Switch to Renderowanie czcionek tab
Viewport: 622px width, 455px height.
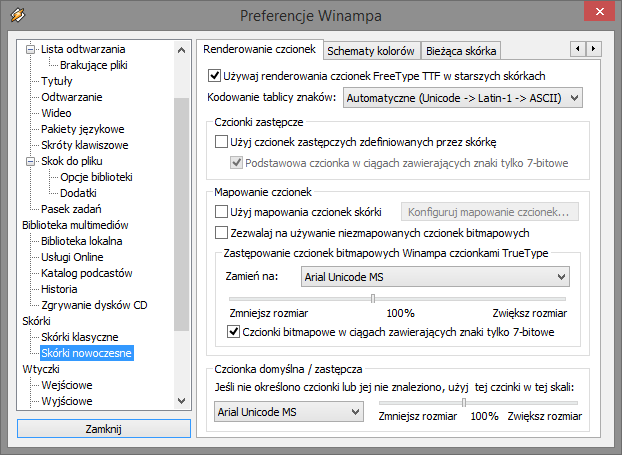259,49
